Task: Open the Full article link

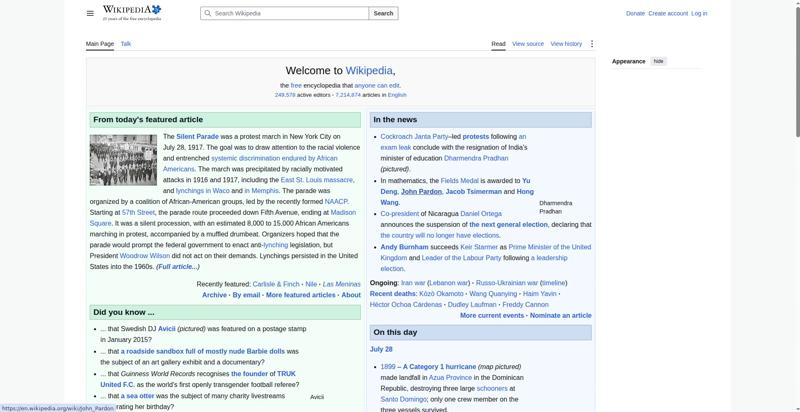Action: click(x=178, y=267)
